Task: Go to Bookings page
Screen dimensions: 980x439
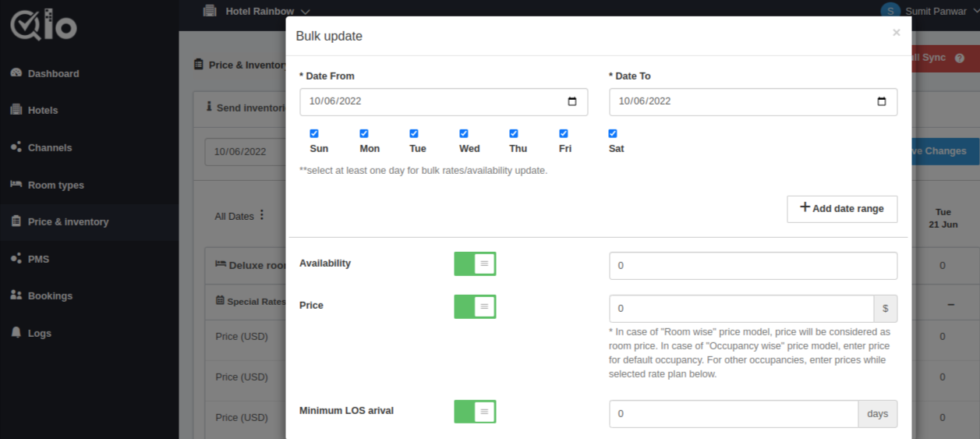Action: point(89,296)
